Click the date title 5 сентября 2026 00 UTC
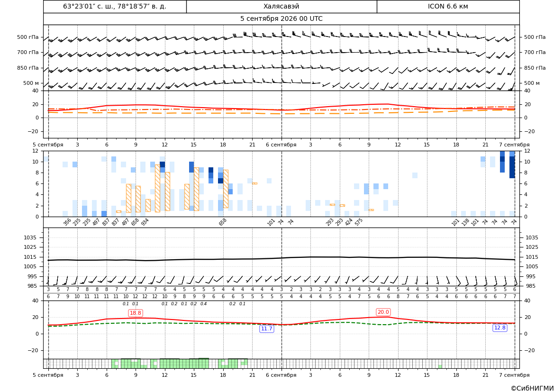The height and width of the screenshot is (392, 554). pyautogui.click(x=281, y=19)
